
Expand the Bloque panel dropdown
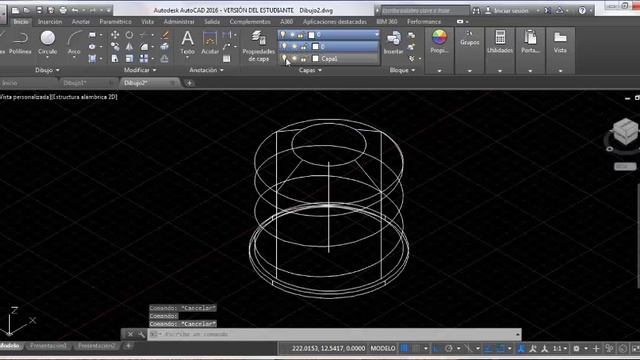coord(402,70)
